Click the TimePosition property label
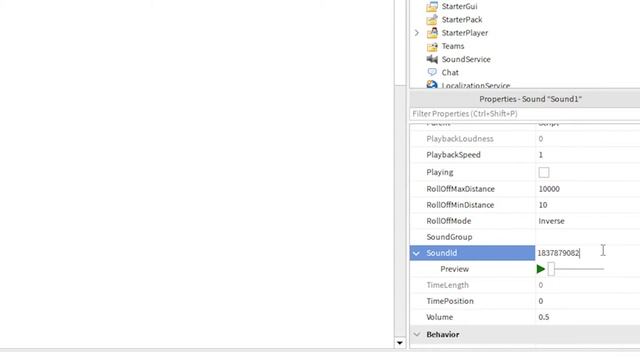 (450, 301)
